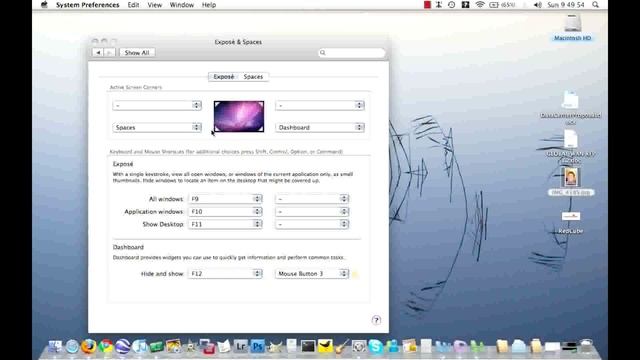Image resolution: width=640 pixels, height=360 pixels.
Task: Click the red status icon in menu bar
Action: [x=427, y=5]
